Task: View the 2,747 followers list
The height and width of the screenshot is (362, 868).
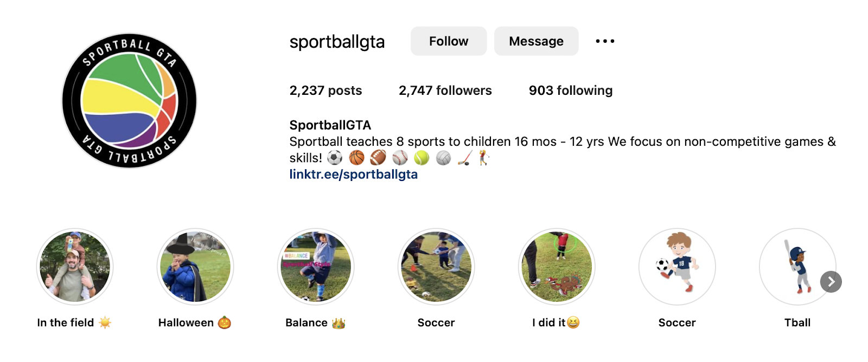Action: 445,90
